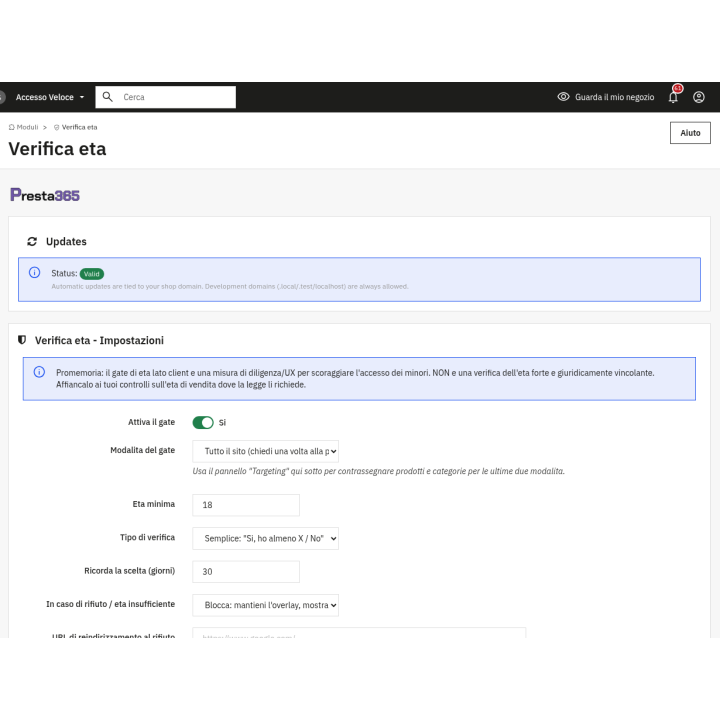Click the Eta minima input field
720x720 pixels.
pyautogui.click(x=246, y=505)
